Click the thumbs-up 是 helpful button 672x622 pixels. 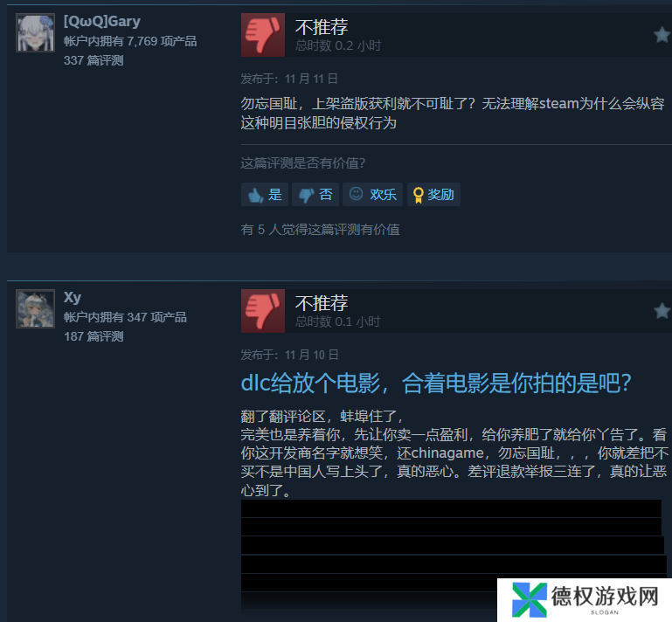265,195
